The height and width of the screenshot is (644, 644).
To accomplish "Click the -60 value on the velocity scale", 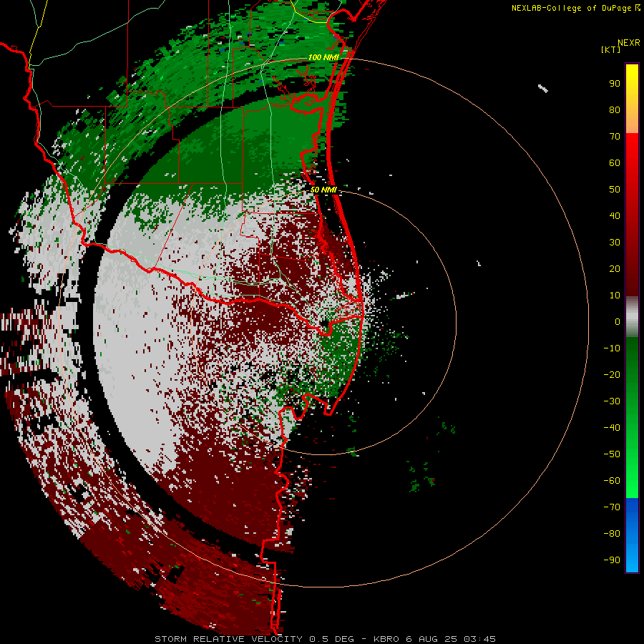I will 612,481.
